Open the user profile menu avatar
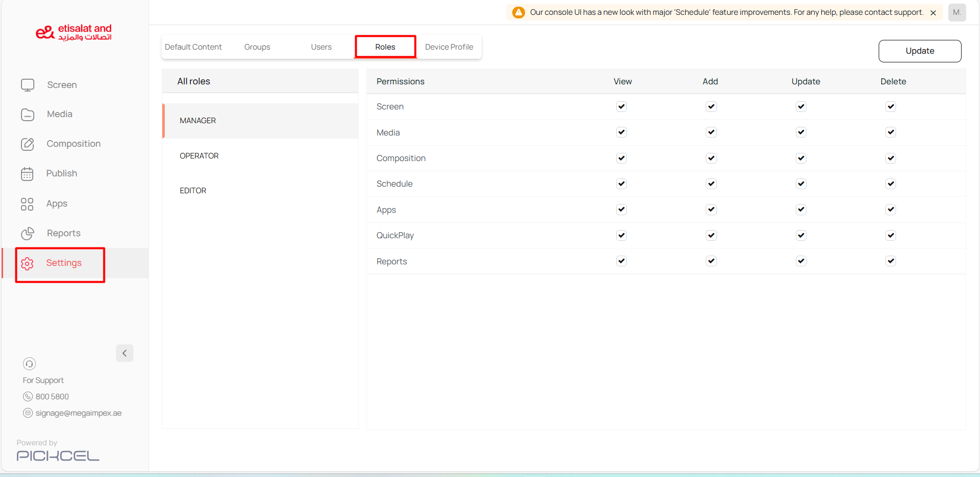Screen dimensions: 980x477 [956, 12]
